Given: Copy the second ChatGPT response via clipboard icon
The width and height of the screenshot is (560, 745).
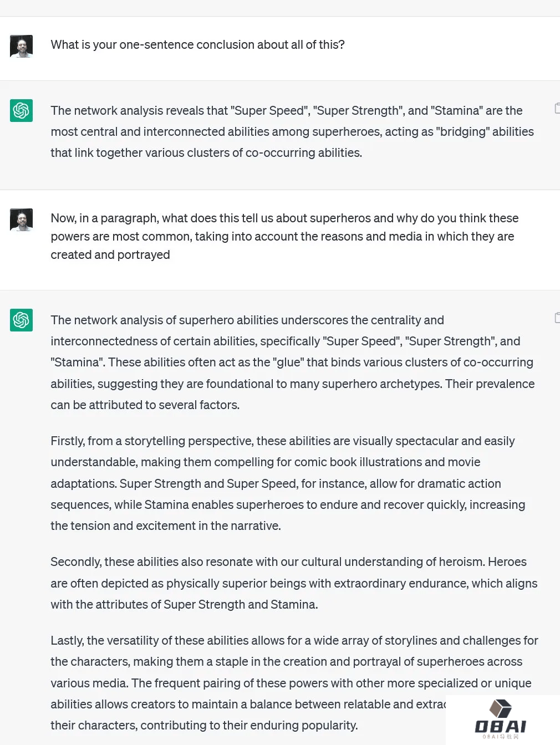Looking at the screenshot, I should point(557,318).
